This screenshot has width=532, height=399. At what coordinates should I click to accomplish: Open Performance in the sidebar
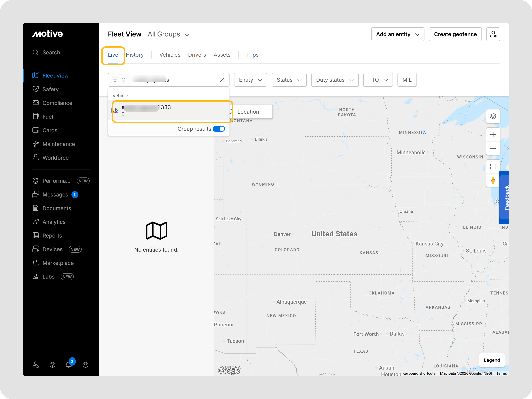[x=61, y=181]
